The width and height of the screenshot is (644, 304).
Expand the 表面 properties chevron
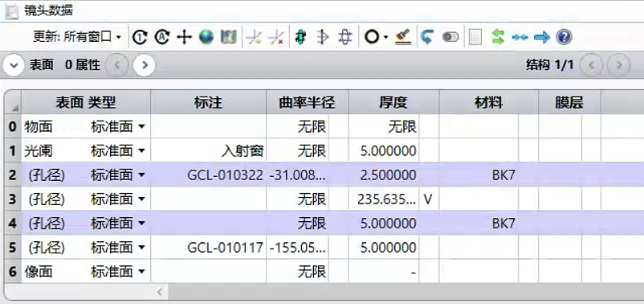pyautogui.click(x=14, y=65)
